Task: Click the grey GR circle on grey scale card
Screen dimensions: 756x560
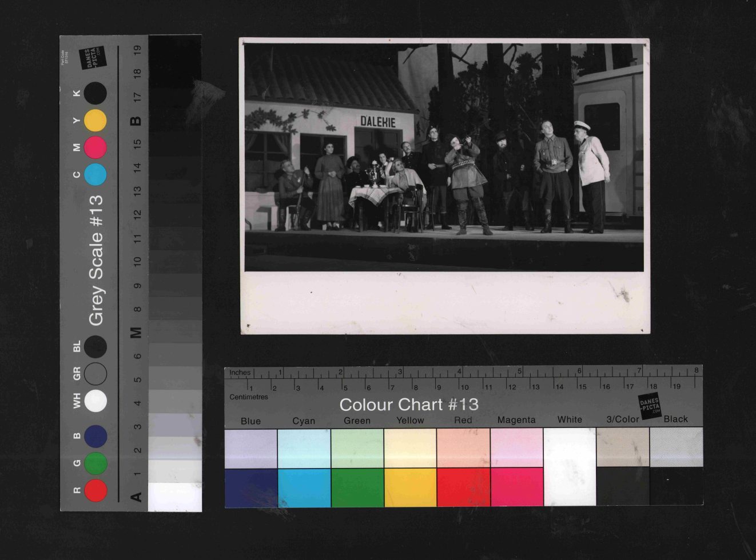Action: (x=96, y=374)
